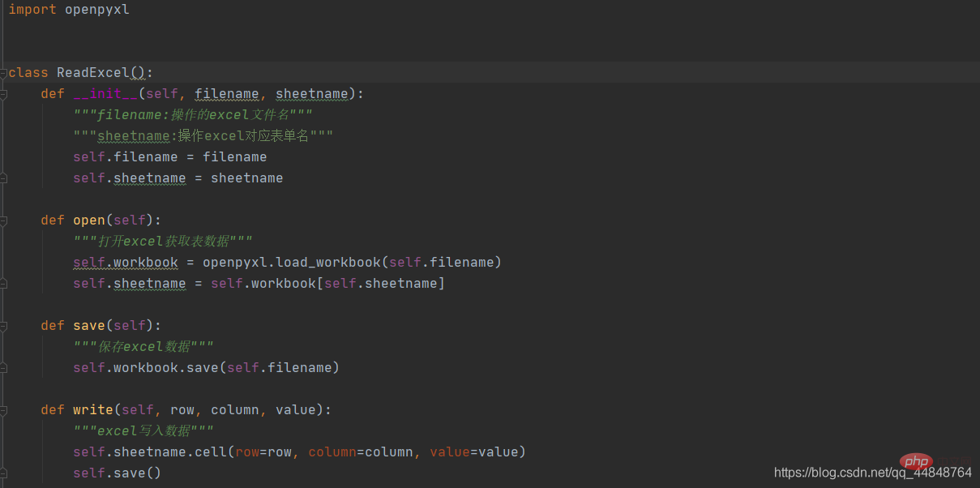Viewport: 980px width, 488px height.
Task: Collapse the __init__ method fold marker
Action: (4, 94)
